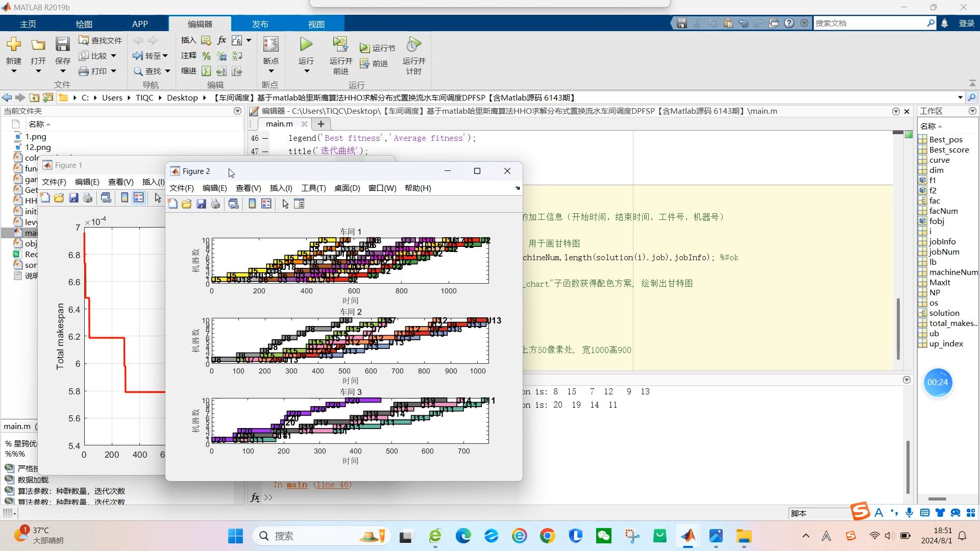
Task: Click the Command Window vertical scrollbar
Action: (x=908, y=466)
